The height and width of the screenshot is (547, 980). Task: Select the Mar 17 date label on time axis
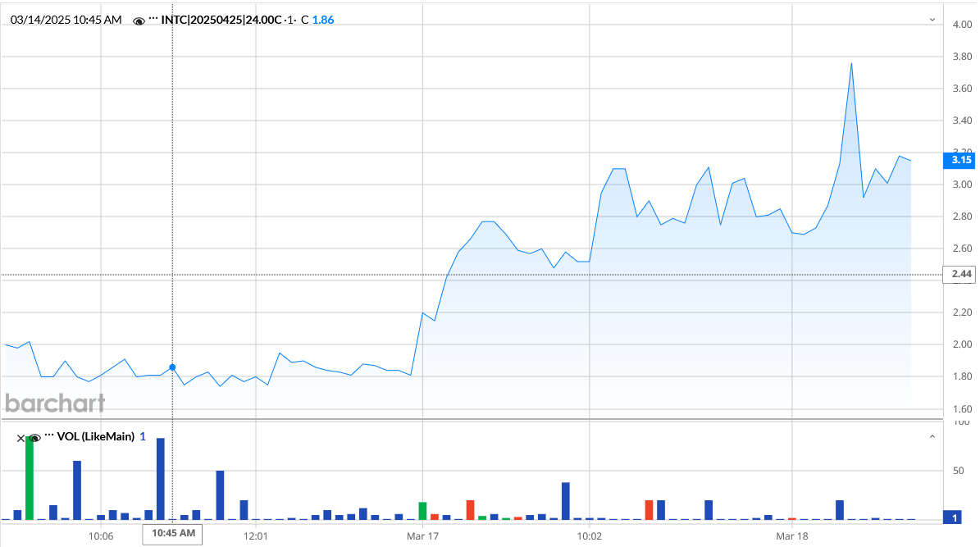tap(423, 536)
